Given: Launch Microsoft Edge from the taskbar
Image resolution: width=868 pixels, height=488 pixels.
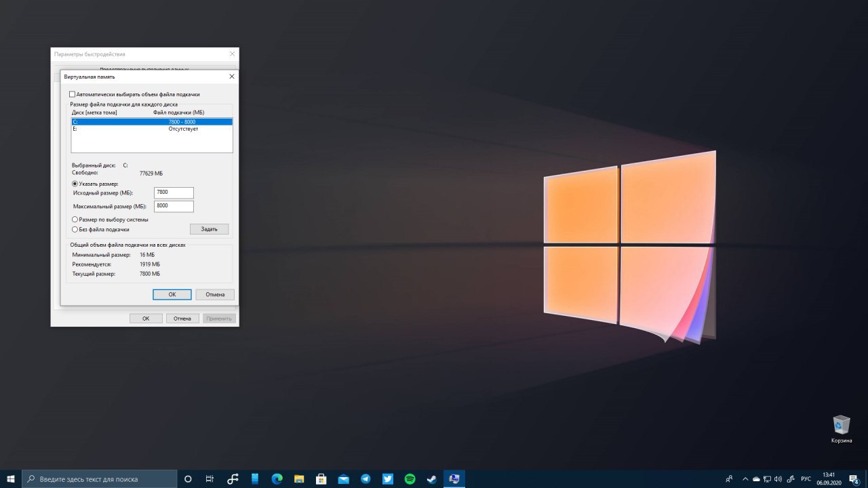Looking at the screenshot, I should (x=277, y=479).
